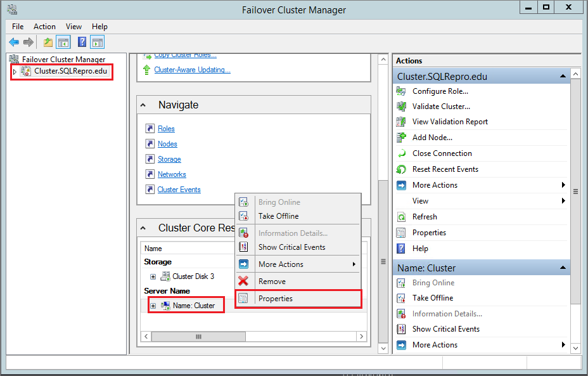
Task: Click the Help icon in Actions pane
Action: [401, 249]
